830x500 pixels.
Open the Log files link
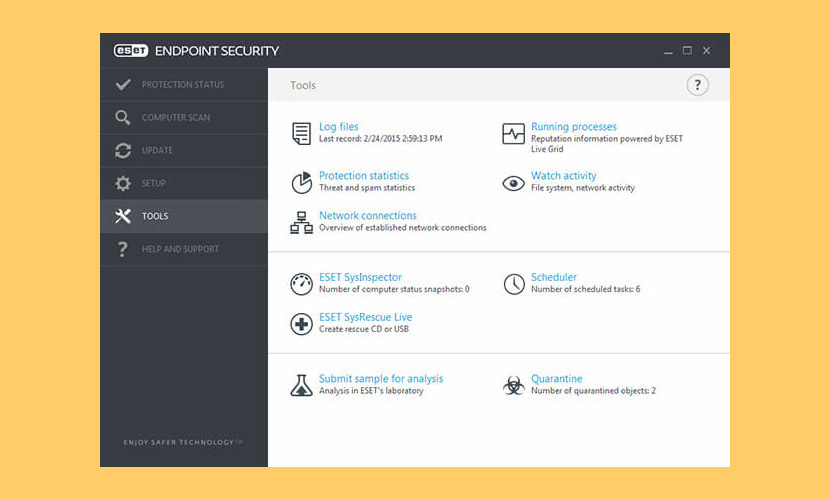click(339, 127)
